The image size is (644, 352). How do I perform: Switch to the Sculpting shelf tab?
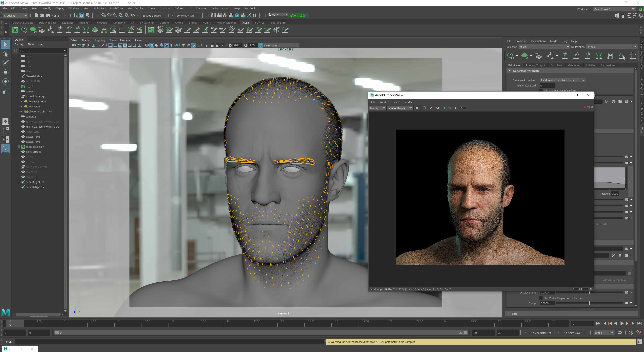pos(67,22)
